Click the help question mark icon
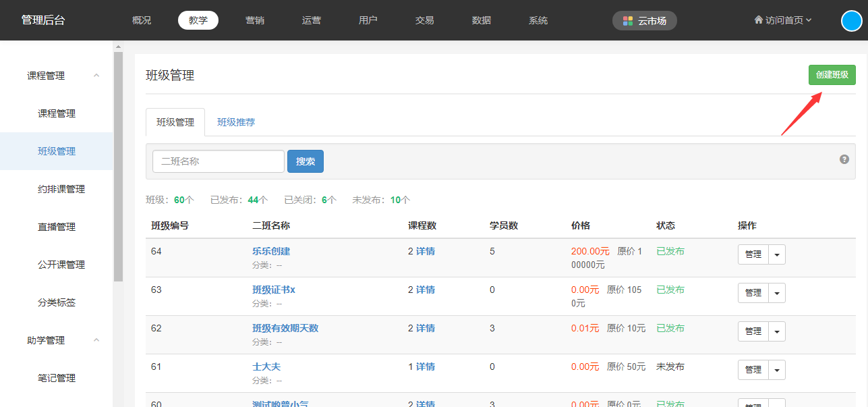The image size is (868, 407). 844,159
